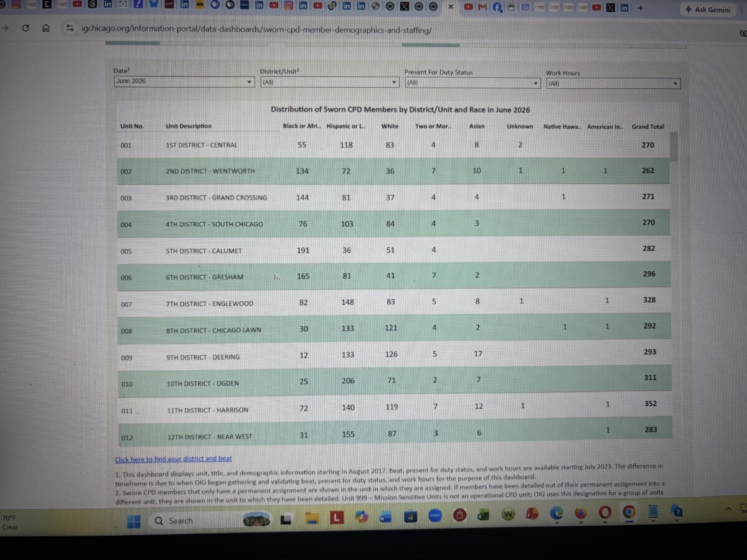The image size is (747, 560).
Task: Open the red L app on taskbar
Action: tap(336, 516)
